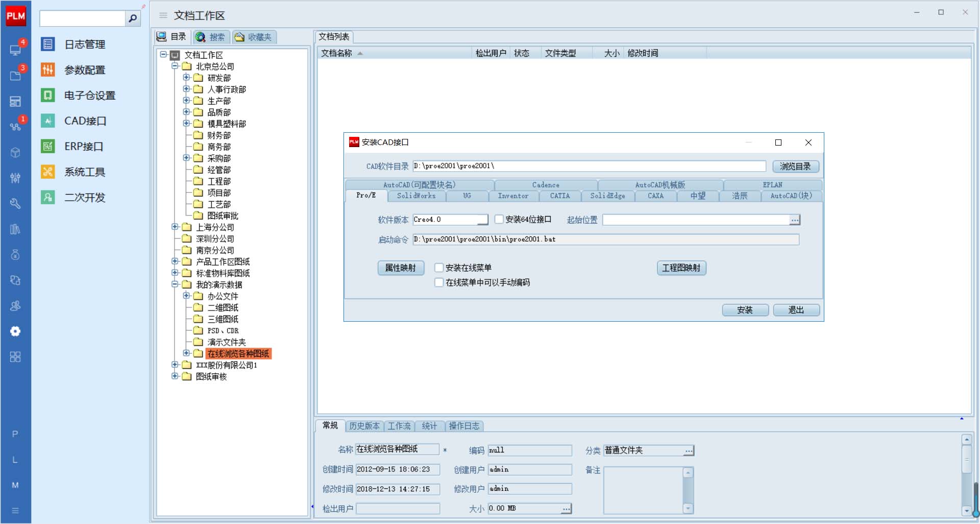Open the 电子仓设置 icon
The image size is (980, 524).
[x=48, y=96]
